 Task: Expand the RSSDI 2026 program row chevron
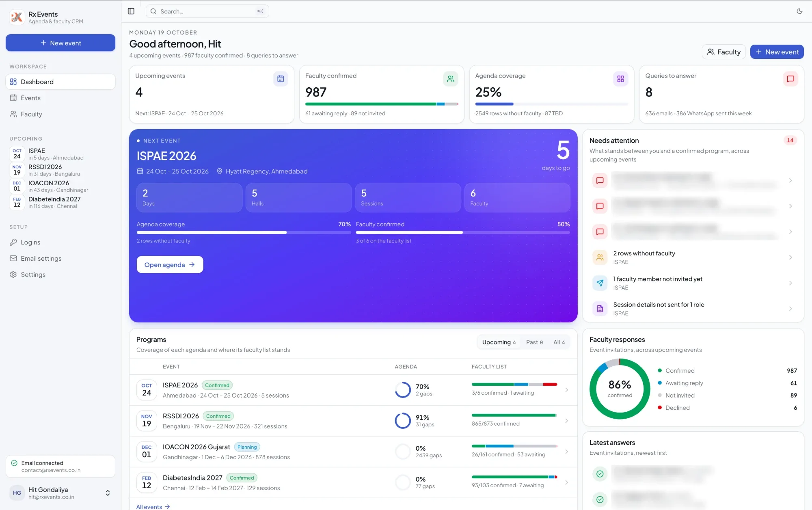coord(566,421)
